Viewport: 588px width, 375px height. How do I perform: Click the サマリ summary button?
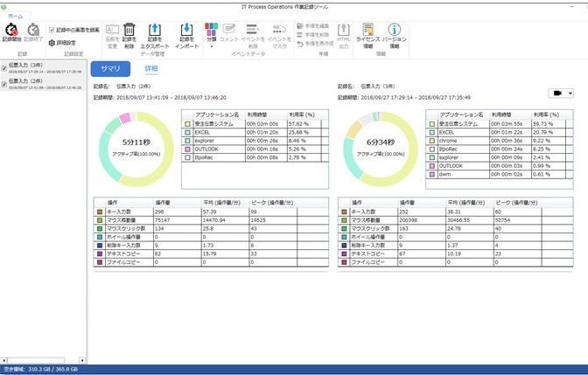(110, 68)
